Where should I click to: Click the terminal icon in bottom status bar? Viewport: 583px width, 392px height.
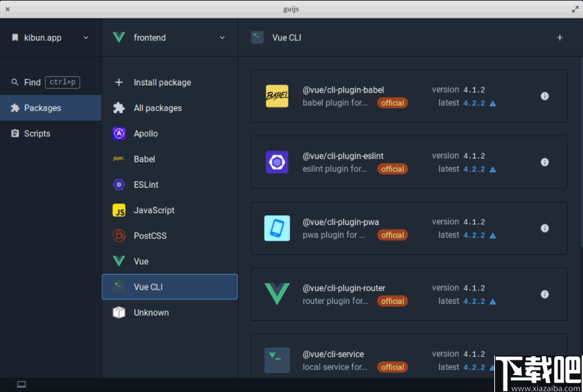click(22, 384)
